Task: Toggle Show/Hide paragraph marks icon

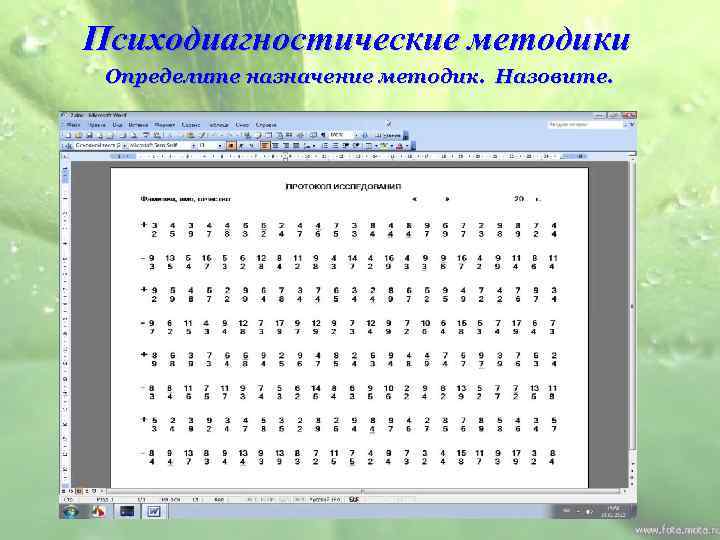Action: click(324, 135)
